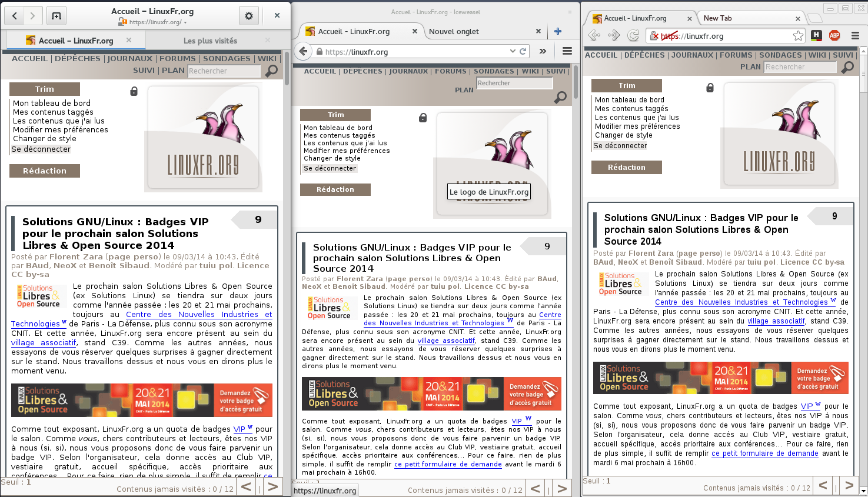Open a new tab in the left Epiphany window
868x497 pixels.
click(x=56, y=16)
